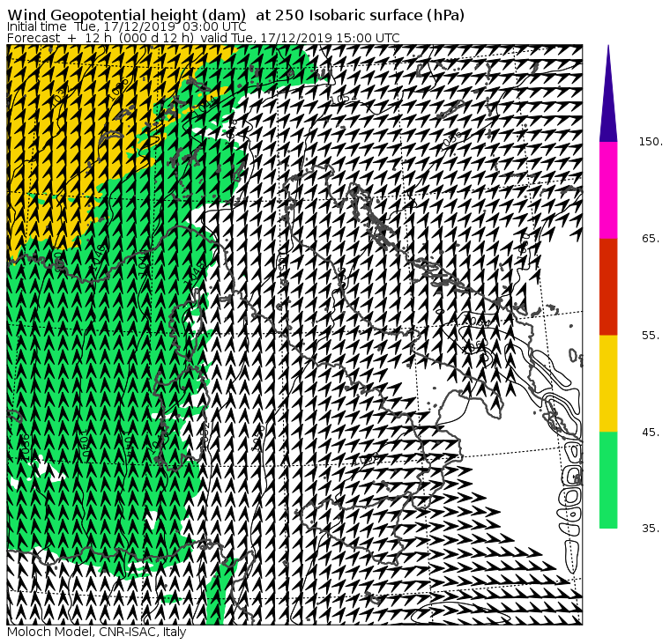
Task: Click the legend value '150.'
Action: 651,142
